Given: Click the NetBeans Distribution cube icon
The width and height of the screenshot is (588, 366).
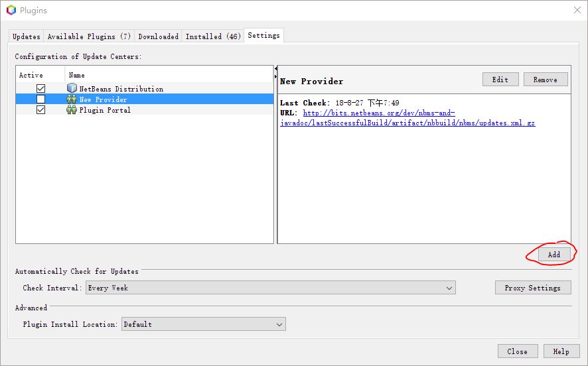Looking at the screenshot, I should (x=72, y=88).
